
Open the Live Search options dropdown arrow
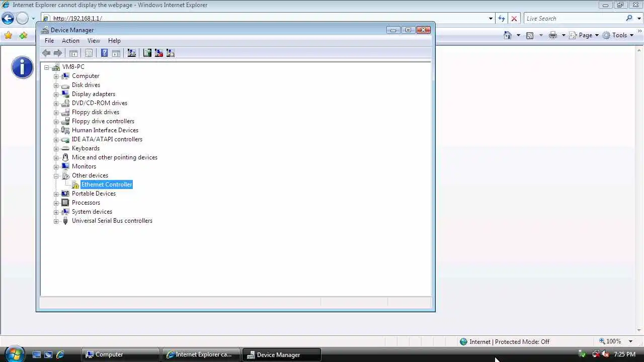[x=638, y=19]
